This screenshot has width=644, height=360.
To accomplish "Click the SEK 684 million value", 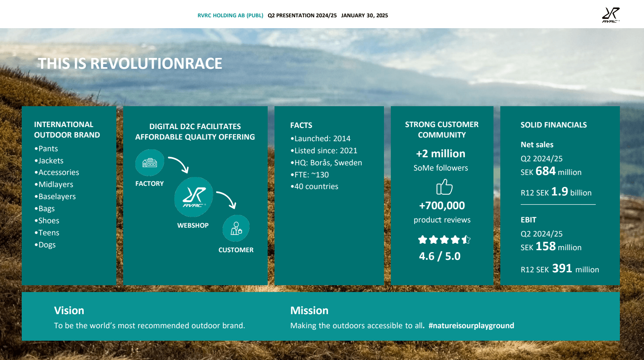I will [551, 171].
